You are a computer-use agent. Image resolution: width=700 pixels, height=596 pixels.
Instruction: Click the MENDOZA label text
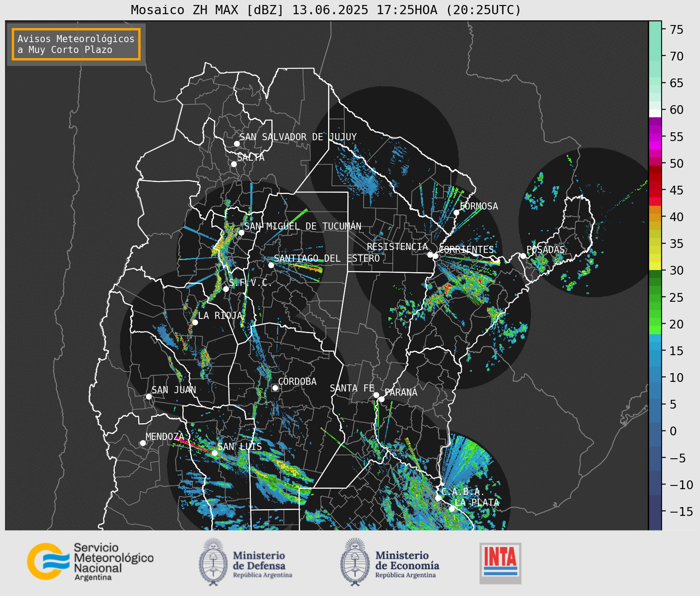click(x=165, y=437)
